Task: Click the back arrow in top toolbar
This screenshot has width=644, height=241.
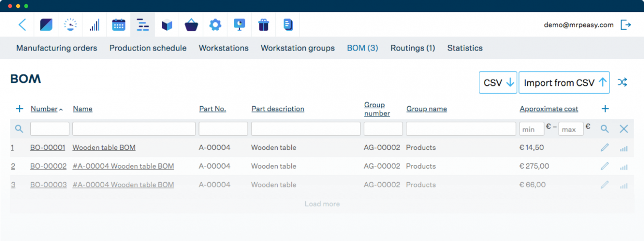Action: [x=22, y=24]
